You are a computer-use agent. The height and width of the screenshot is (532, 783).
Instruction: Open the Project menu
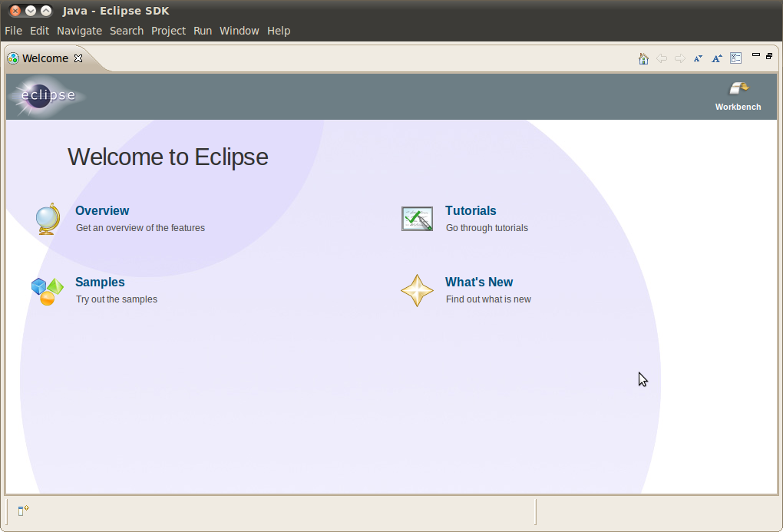coord(168,31)
